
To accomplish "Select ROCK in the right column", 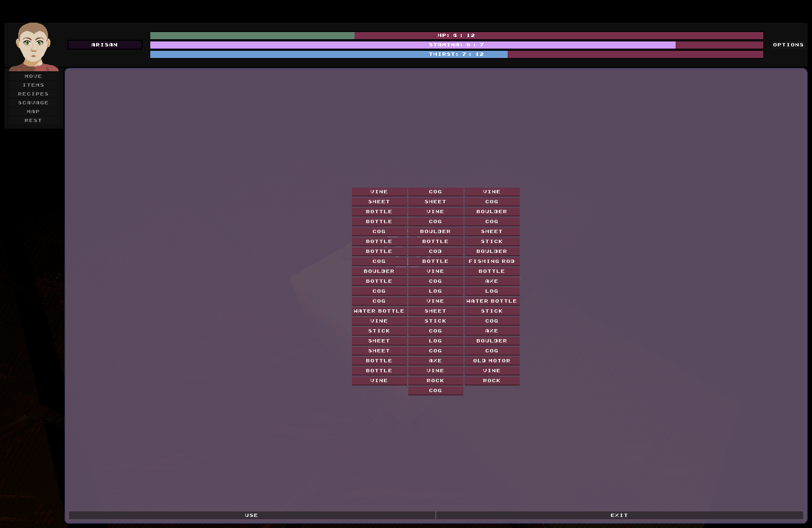I will 492,381.
